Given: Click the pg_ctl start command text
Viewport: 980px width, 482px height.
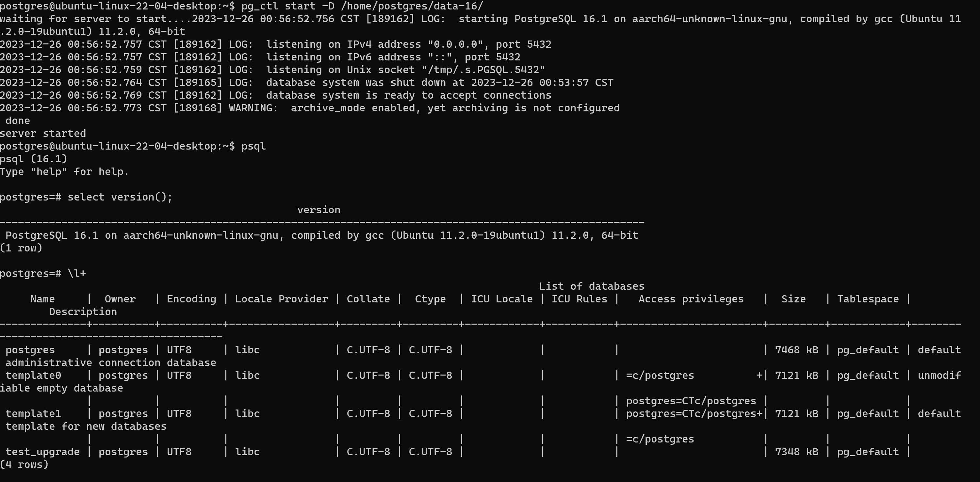Looking at the screenshot, I should pyautogui.click(x=361, y=6).
